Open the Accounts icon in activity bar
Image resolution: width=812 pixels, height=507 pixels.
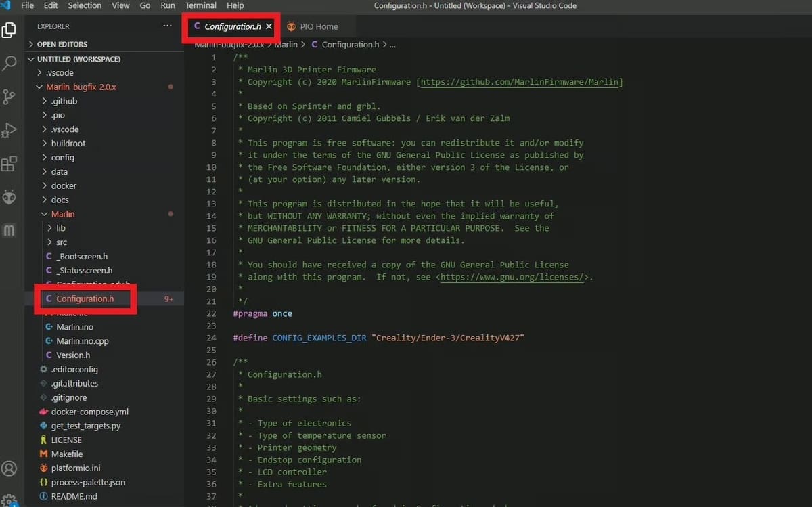[9, 468]
